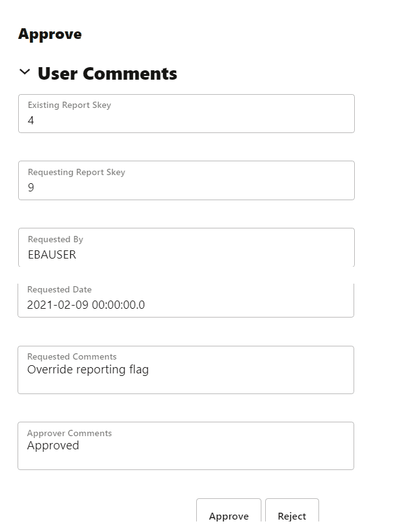This screenshot has height=524, width=420.
Task: Click the Approved comment text
Action: pos(53,446)
